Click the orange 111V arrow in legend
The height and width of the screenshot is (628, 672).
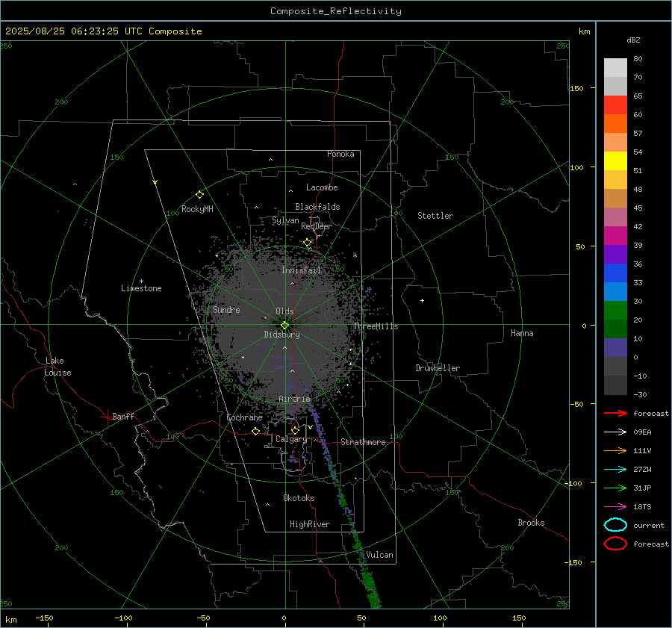point(615,450)
